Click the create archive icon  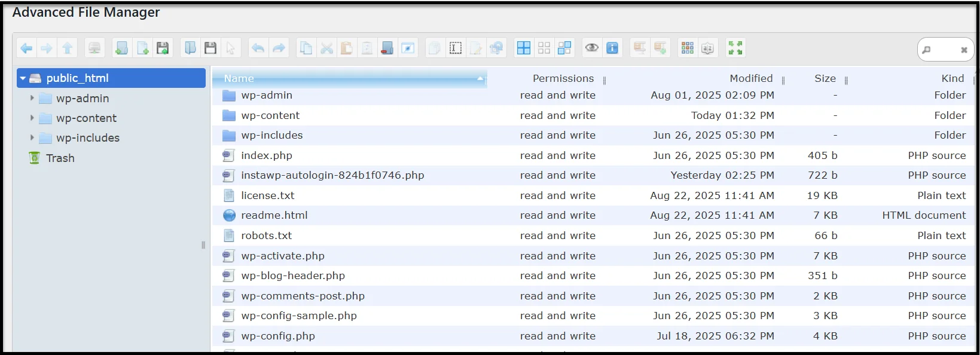pyautogui.click(x=660, y=48)
